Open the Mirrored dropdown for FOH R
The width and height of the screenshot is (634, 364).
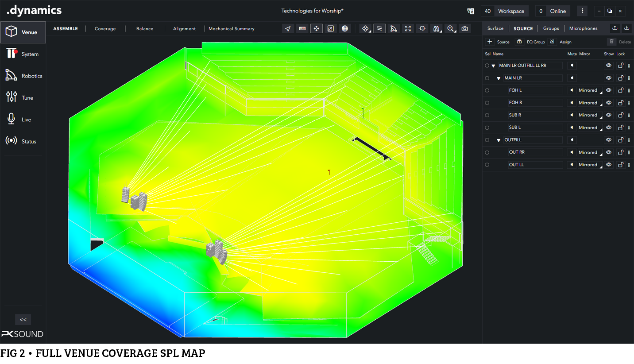[x=590, y=103]
